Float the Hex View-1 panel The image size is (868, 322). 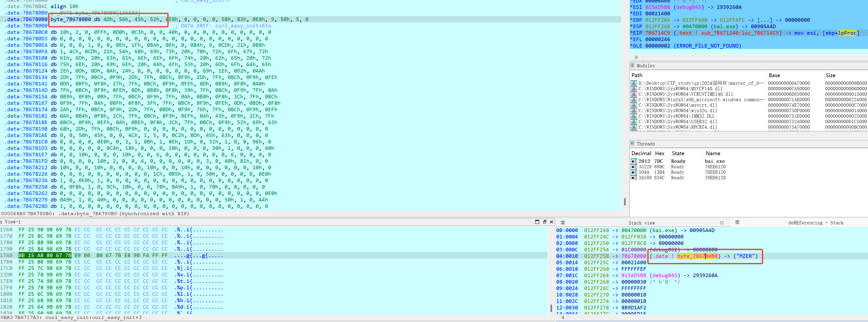(545, 222)
